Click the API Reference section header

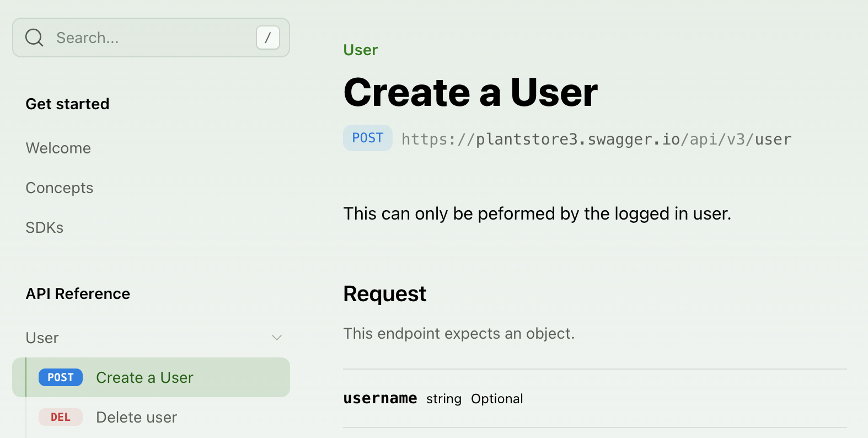pyautogui.click(x=78, y=293)
